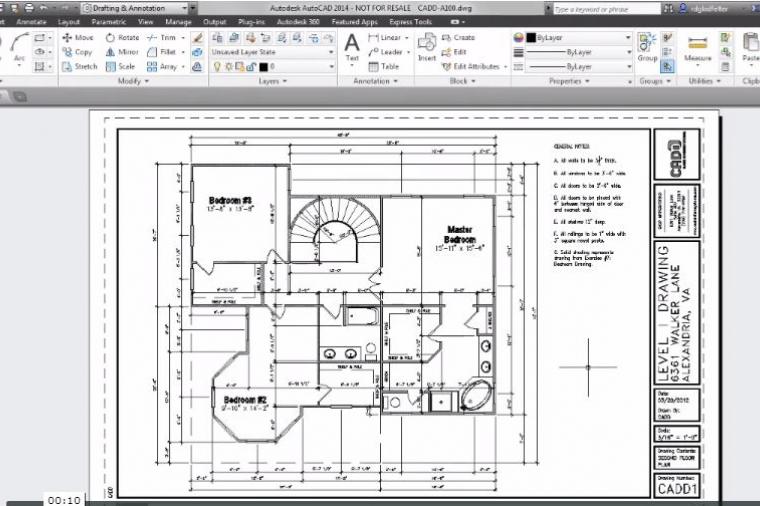Pick the Stretch tool in Modify
Screen dimensions: 760x506
click(79, 66)
